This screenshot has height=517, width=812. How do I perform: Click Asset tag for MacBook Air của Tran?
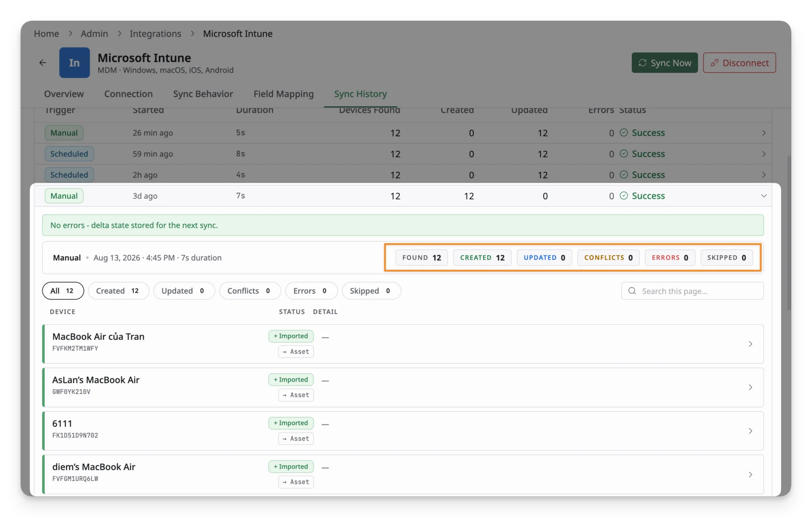pos(296,352)
